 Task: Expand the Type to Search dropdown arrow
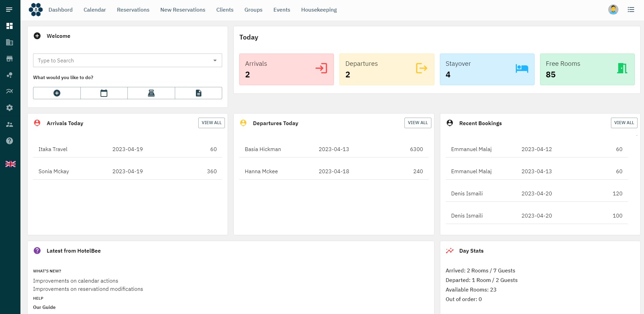tap(215, 60)
